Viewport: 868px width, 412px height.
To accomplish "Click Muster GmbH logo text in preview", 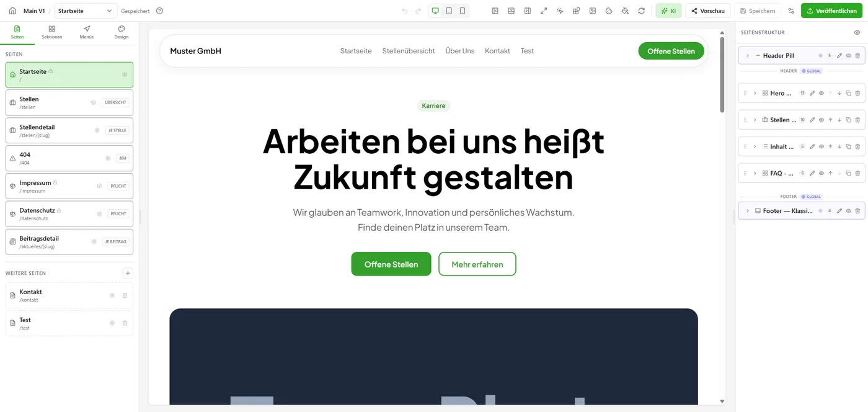I will (196, 51).
